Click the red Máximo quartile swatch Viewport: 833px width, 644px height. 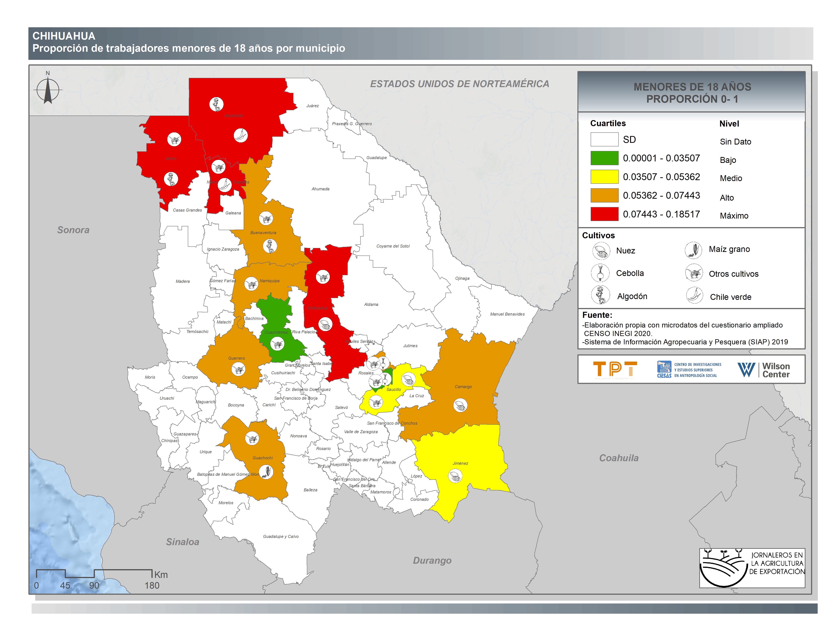pos(604,214)
